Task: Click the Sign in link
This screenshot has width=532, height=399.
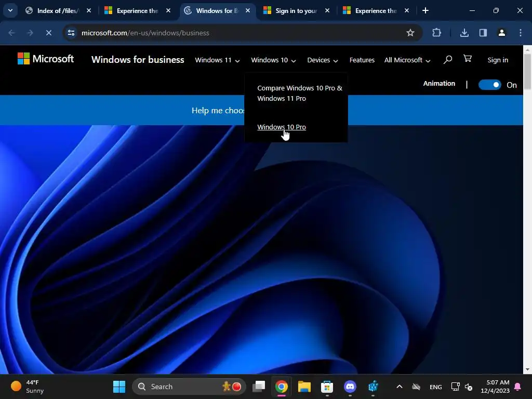Action: [497, 60]
